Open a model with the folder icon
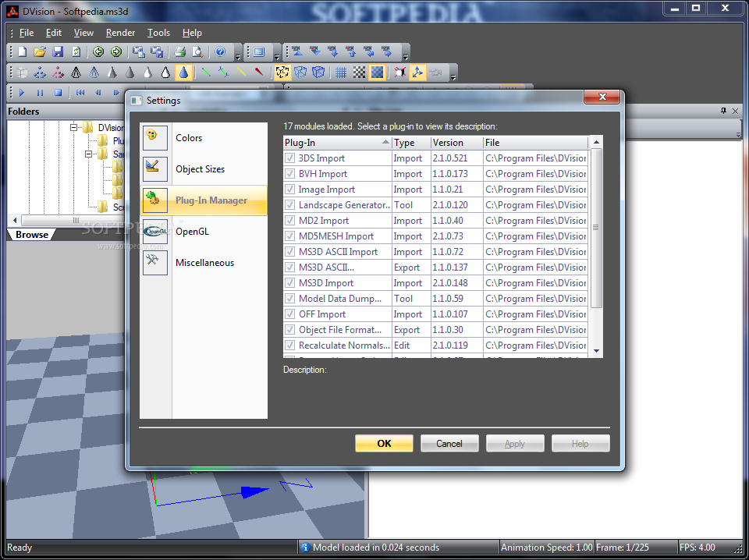This screenshot has height=560, width=749. click(x=40, y=51)
